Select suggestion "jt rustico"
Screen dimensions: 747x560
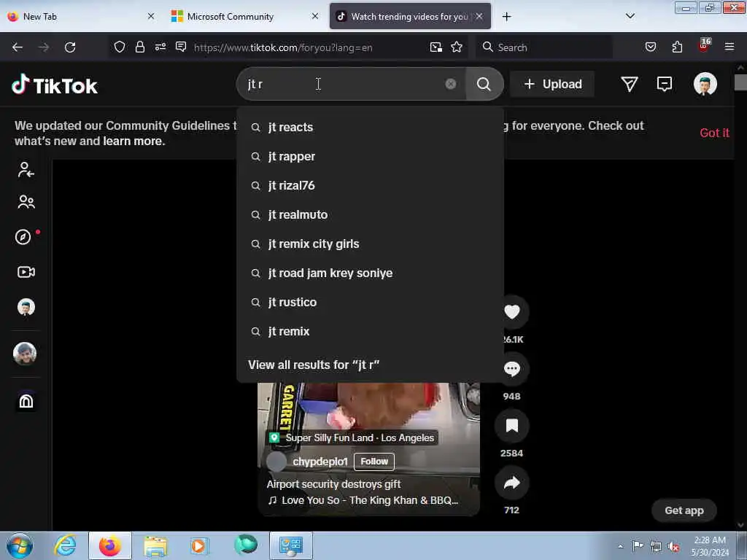370,302
